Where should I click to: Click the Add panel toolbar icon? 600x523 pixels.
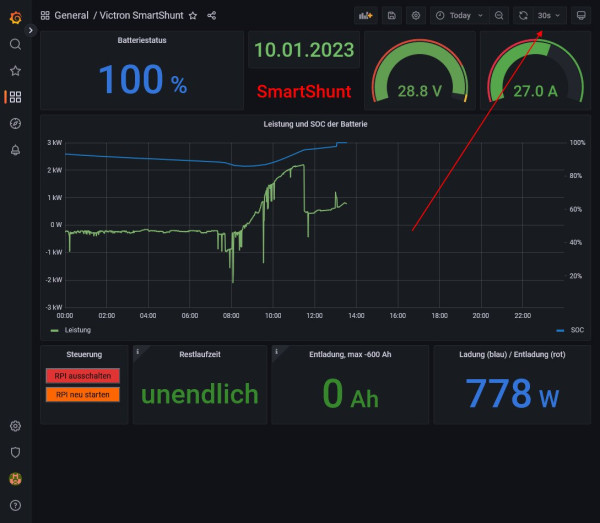[x=364, y=16]
